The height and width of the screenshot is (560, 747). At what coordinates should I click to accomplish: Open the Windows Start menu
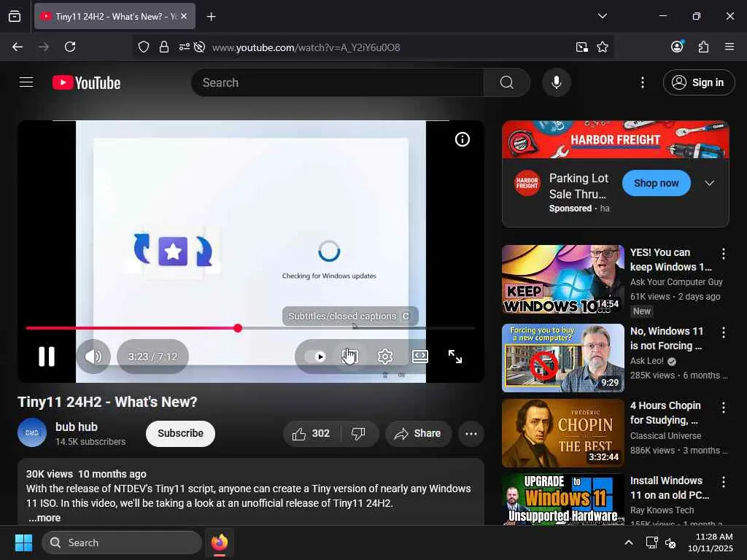[x=23, y=542]
